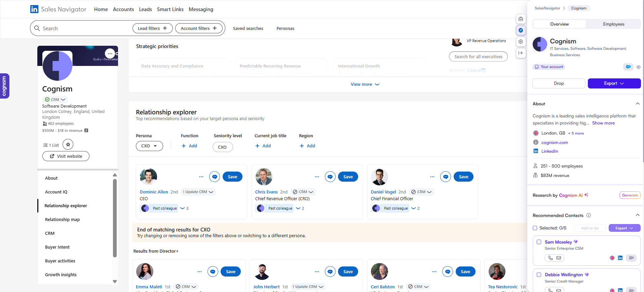Viewport: 644px width, 292px height.
Task: Save Daniel Vogel as a lead
Action: pyautogui.click(x=463, y=177)
